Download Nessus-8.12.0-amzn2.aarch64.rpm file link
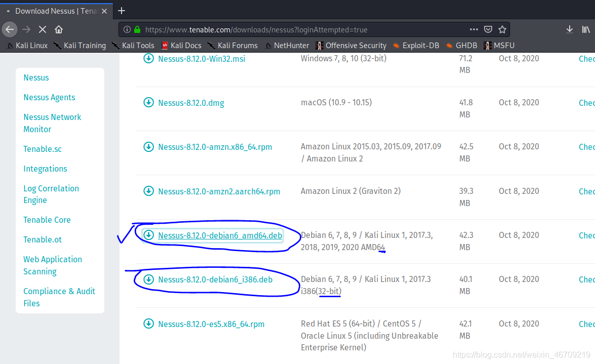The height and width of the screenshot is (364, 595). [219, 191]
